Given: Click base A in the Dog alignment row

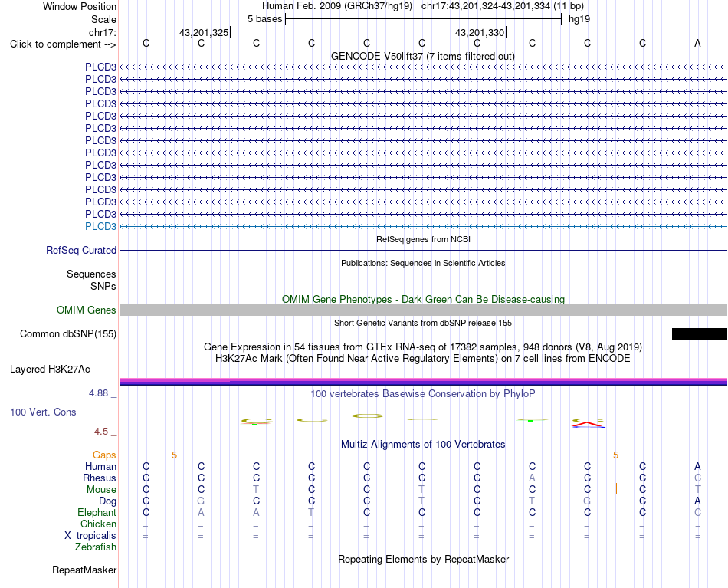Looking at the screenshot, I should coord(697,501).
